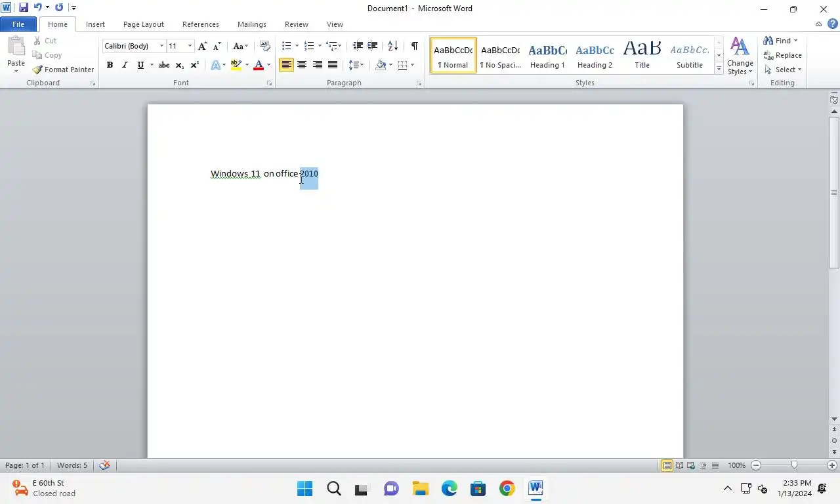Click the Find button in Editing group
The image size is (840, 504).
780,41
